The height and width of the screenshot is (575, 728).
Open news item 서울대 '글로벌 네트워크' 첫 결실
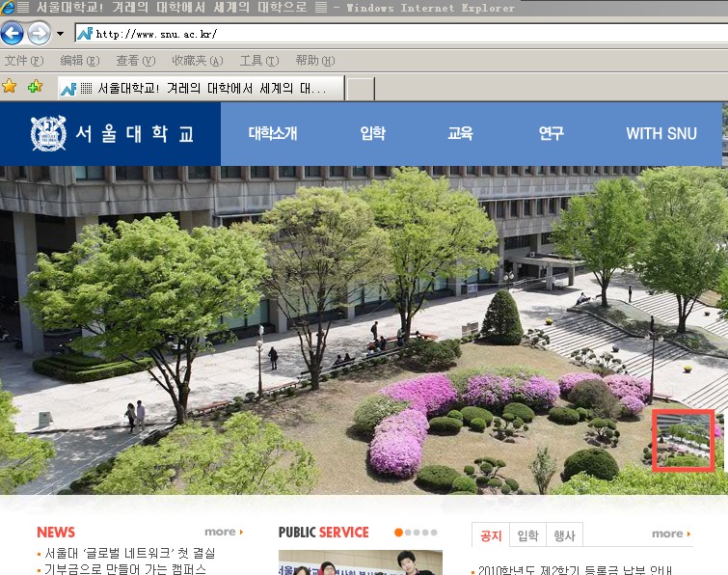129,553
